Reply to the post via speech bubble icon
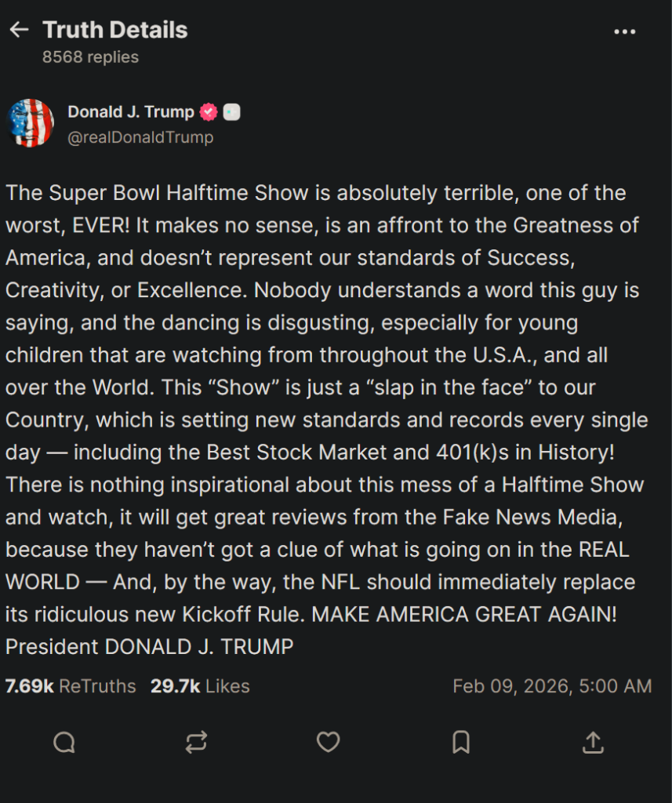 [64, 742]
